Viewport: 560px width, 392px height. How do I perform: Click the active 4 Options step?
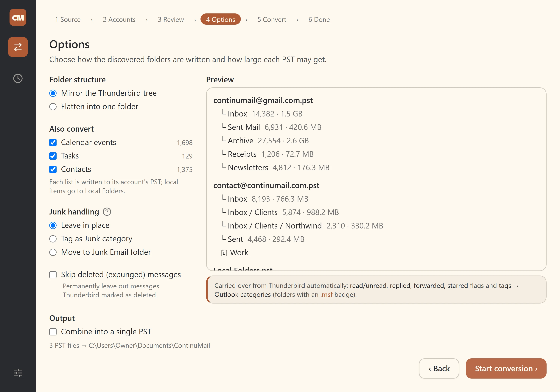pos(220,19)
